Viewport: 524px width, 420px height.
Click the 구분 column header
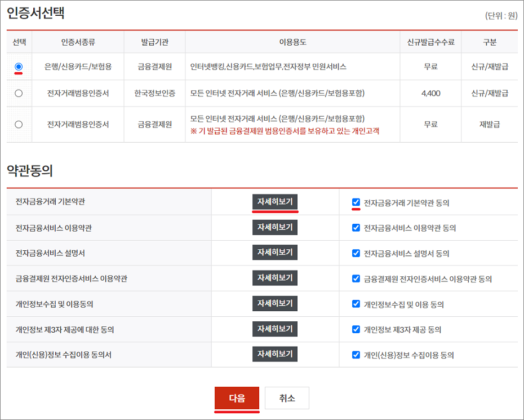490,42
